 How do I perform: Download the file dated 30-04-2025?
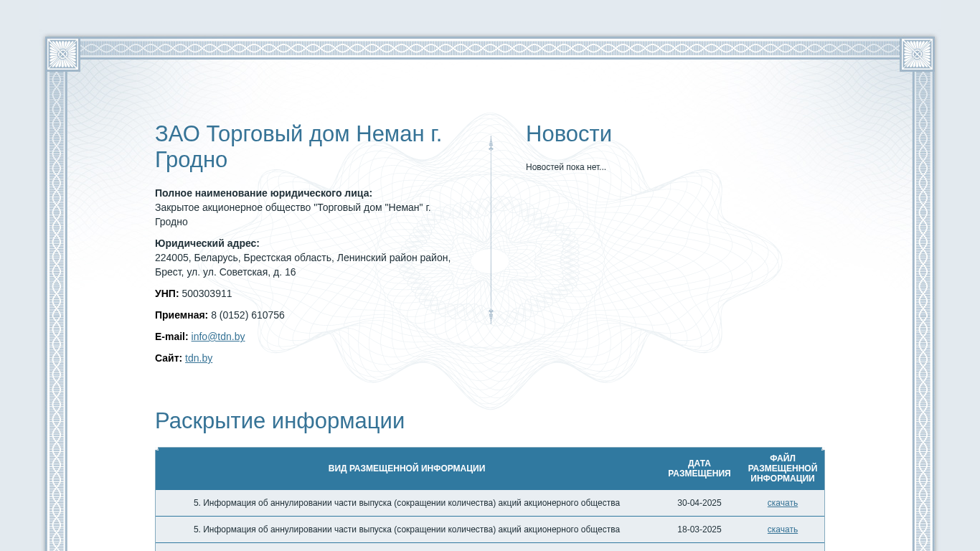[x=782, y=503]
